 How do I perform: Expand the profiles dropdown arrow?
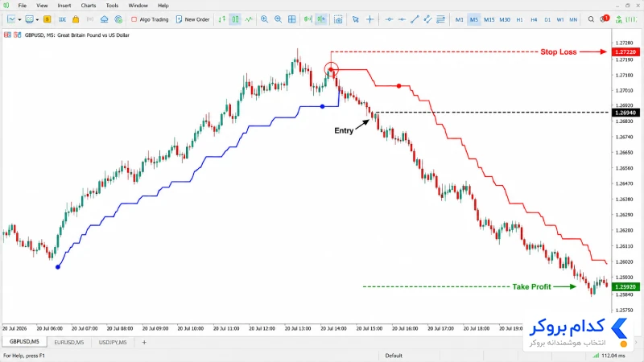pos(37,19)
